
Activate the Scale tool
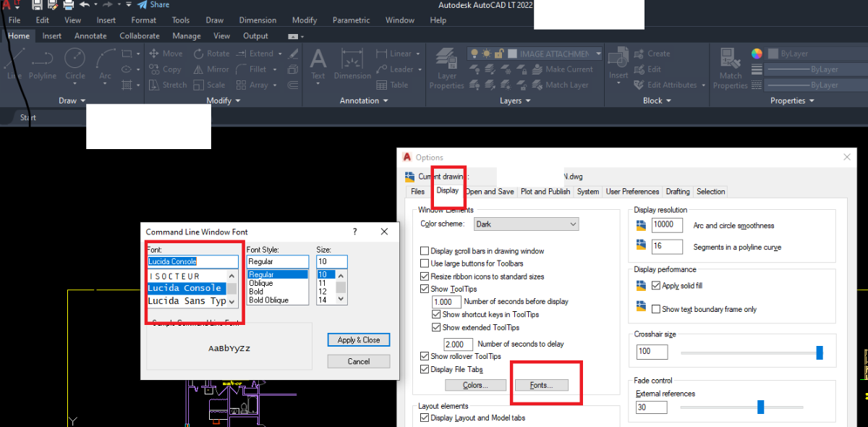click(209, 85)
